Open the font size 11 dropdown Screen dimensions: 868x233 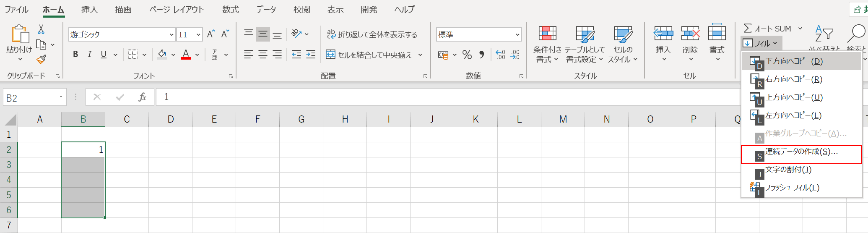pyautogui.click(x=198, y=34)
